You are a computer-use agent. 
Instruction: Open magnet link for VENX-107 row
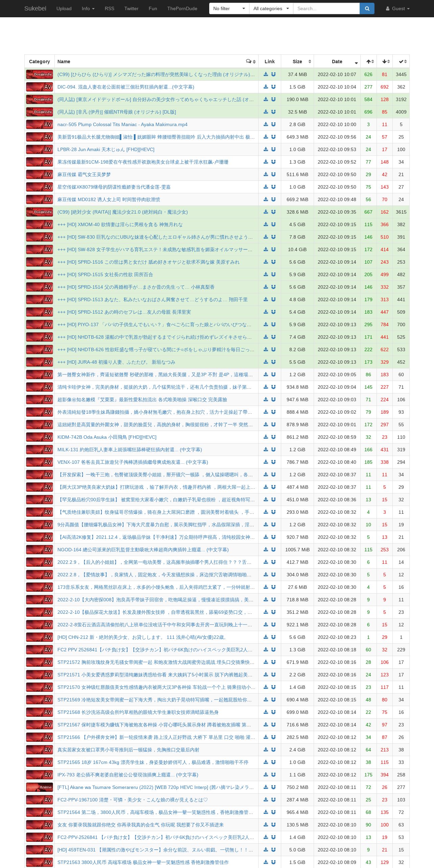(x=273, y=462)
